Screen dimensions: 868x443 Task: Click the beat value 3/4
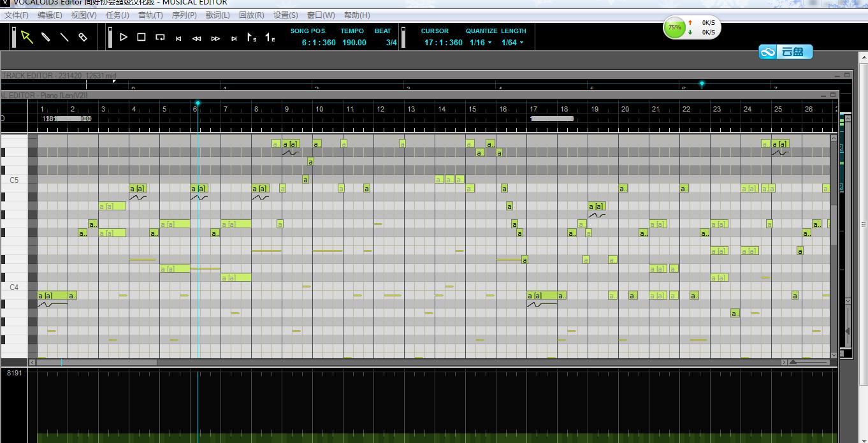[x=391, y=43]
